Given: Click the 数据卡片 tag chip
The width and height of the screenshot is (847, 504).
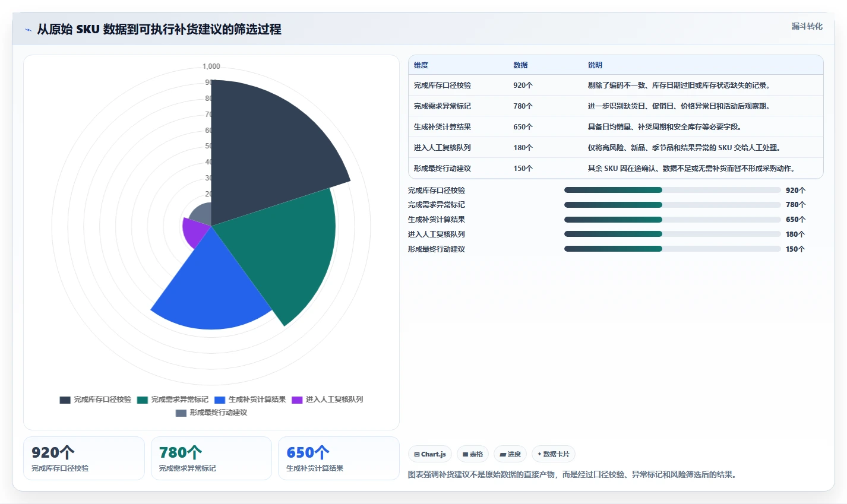Looking at the screenshot, I should pos(554,454).
